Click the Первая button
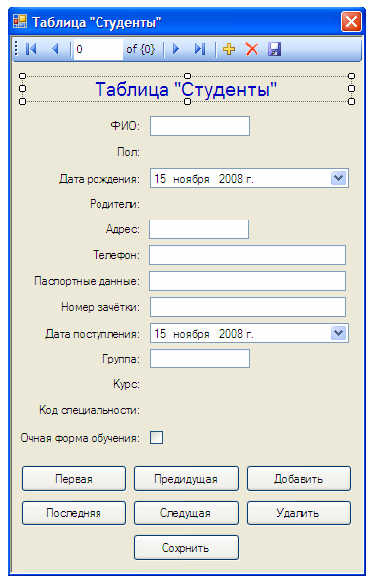The width and height of the screenshot is (373, 580). [x=74, y=479]
